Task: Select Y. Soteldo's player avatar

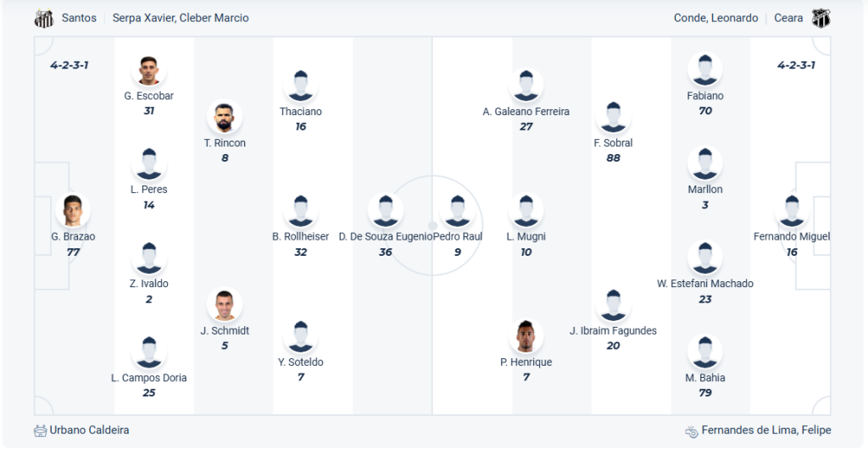Action: coord(301,336)
